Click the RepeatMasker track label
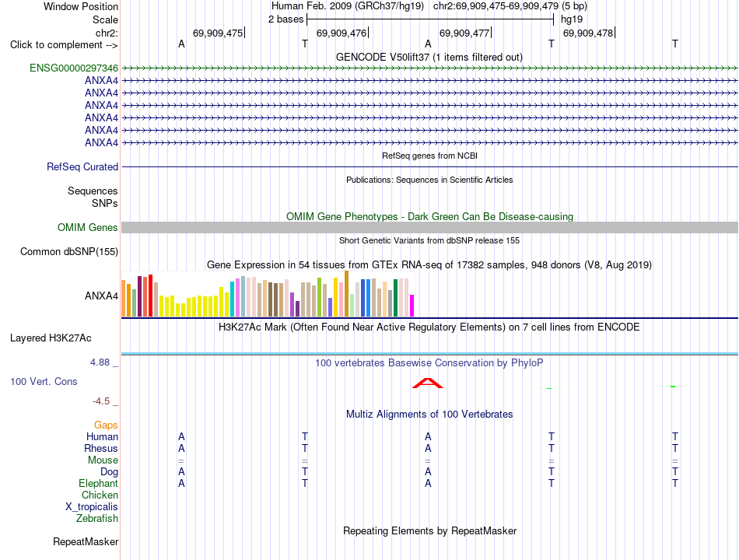This screenshot has width=739, height=560. (86, 541)
